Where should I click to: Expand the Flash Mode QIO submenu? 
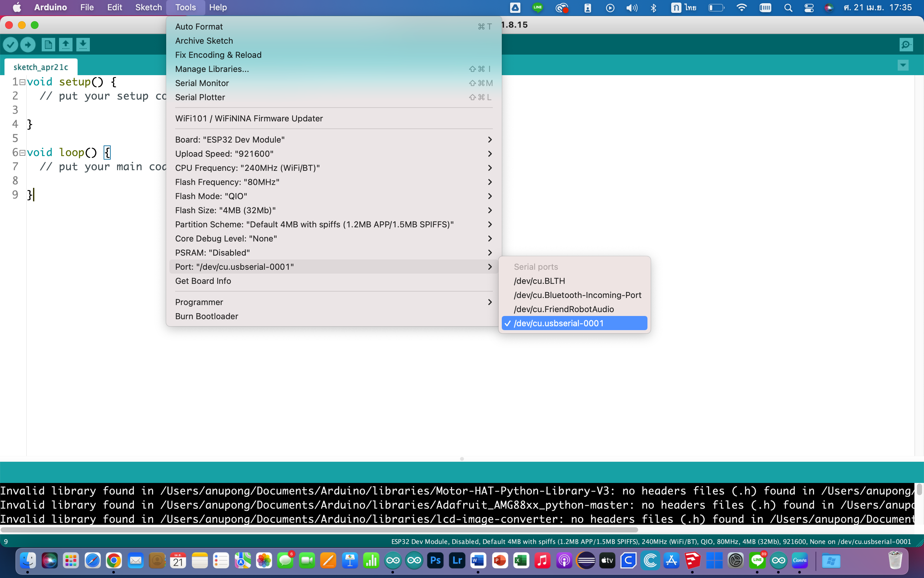(x=333, y=197)
